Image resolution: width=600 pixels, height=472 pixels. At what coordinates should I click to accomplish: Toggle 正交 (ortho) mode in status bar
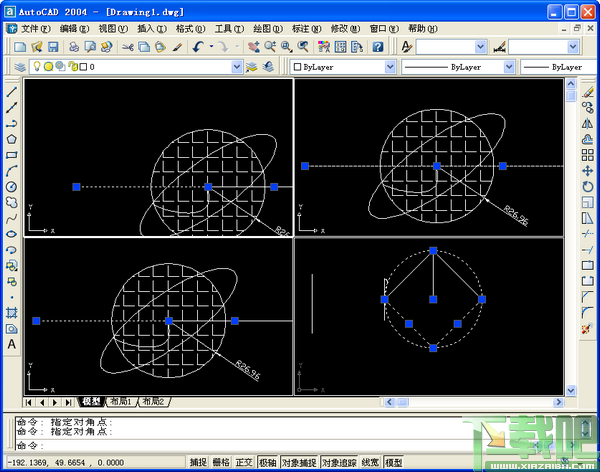tap(244, 462)
